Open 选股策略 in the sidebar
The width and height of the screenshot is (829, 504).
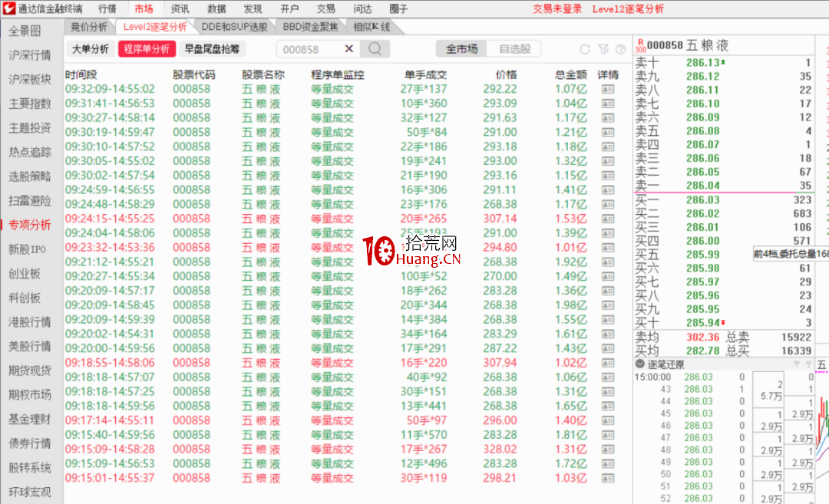tap(30, 176)
